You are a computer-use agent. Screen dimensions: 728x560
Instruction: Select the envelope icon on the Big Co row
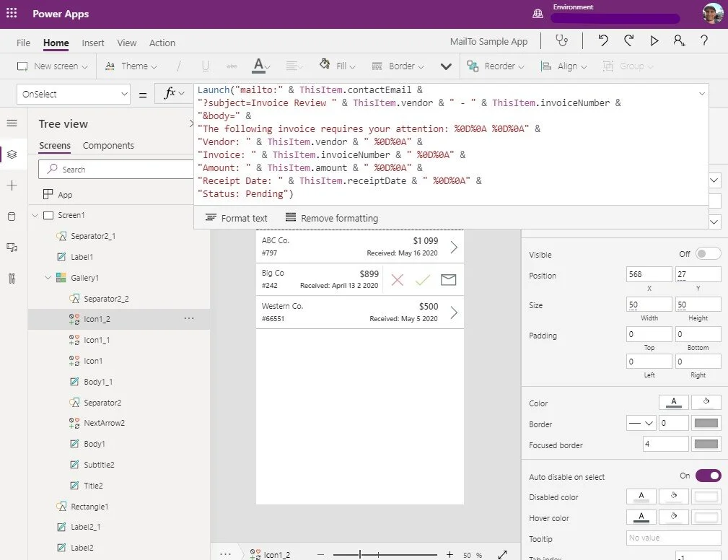448,280
